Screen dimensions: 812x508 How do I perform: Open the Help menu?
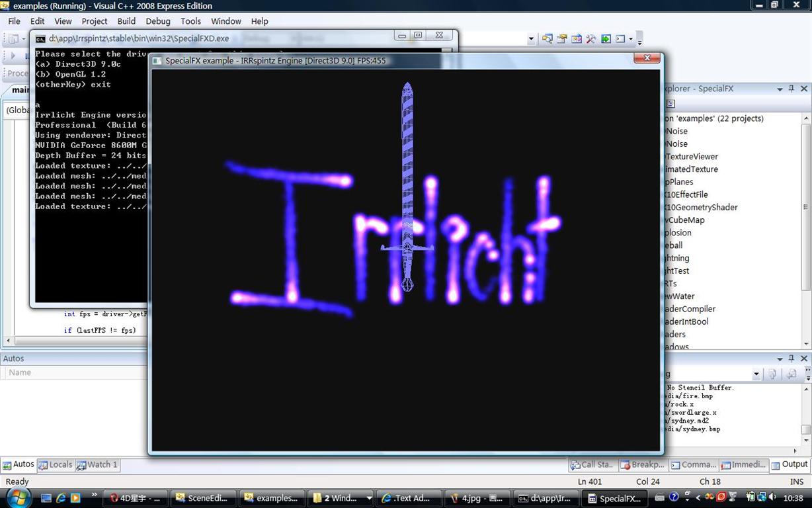260,21
